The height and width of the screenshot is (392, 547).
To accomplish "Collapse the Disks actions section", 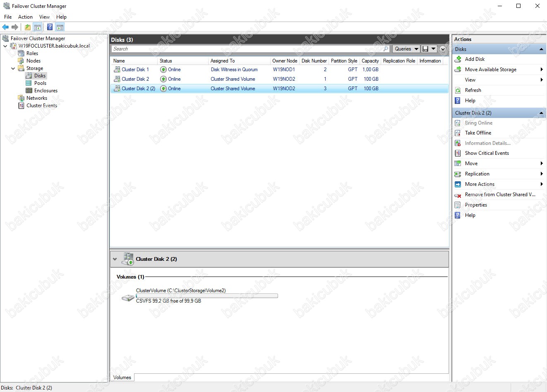I will (541, 49).
